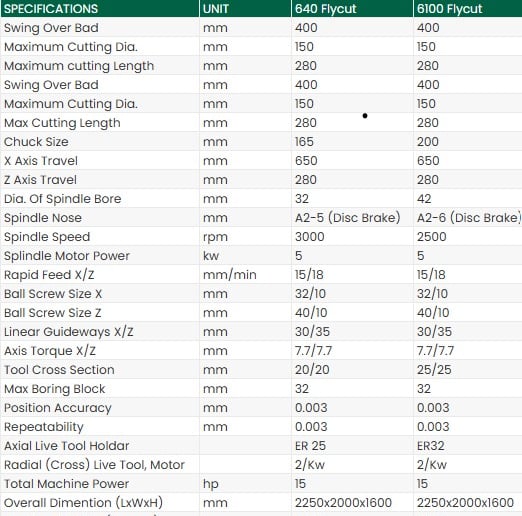The width and height of the screenshot is (522, 516).
Task: Click the 'rpm' unit cell
Action: [215, 237]
